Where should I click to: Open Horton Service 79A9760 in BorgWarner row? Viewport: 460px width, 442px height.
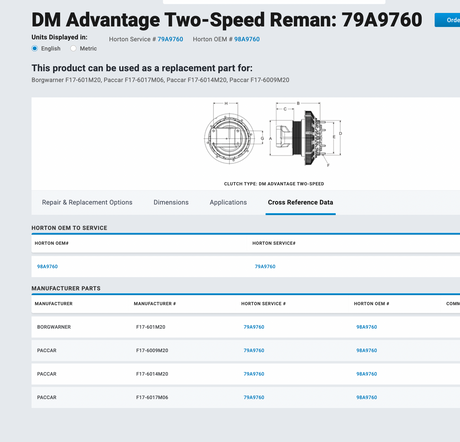254,327
